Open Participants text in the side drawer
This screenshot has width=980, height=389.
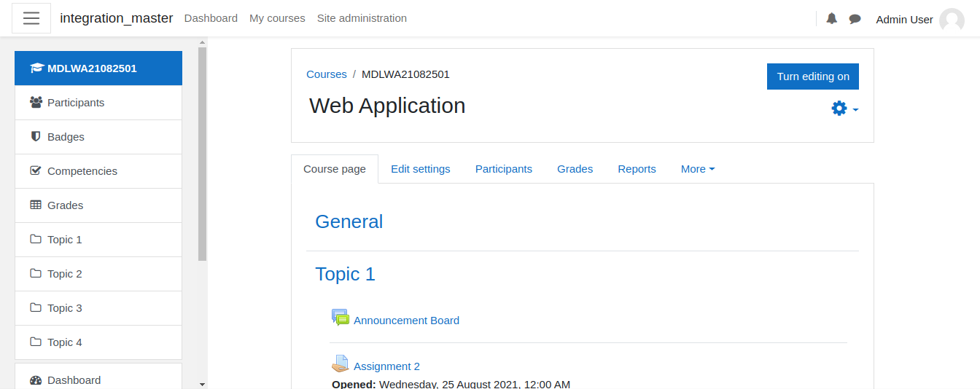tap(76, 103)
